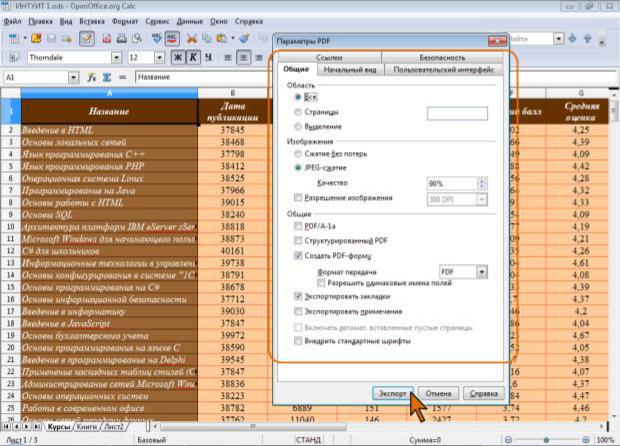Open the Function Wizard fx icon
Screen dimensions: 620x446
coord(91,77)
